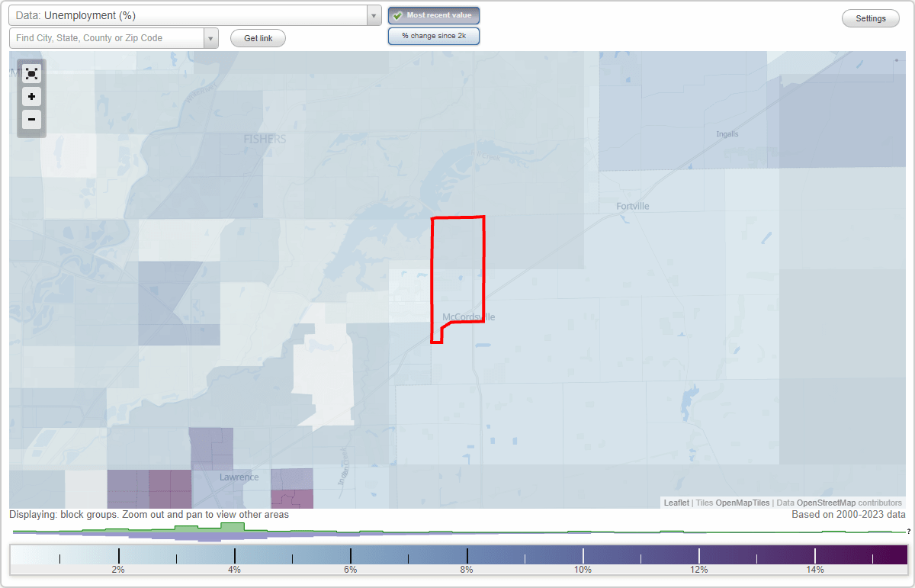Open the Settings button
The height and width of the screenshot is (588, 915).
pyautogui.click(x=871, y=19)
